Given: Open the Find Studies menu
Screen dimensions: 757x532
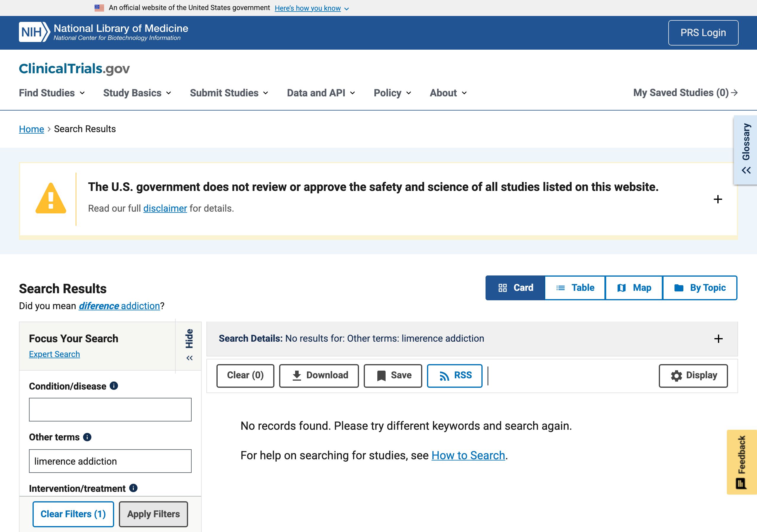Looking at the screenshot, I should click(52, 93).
